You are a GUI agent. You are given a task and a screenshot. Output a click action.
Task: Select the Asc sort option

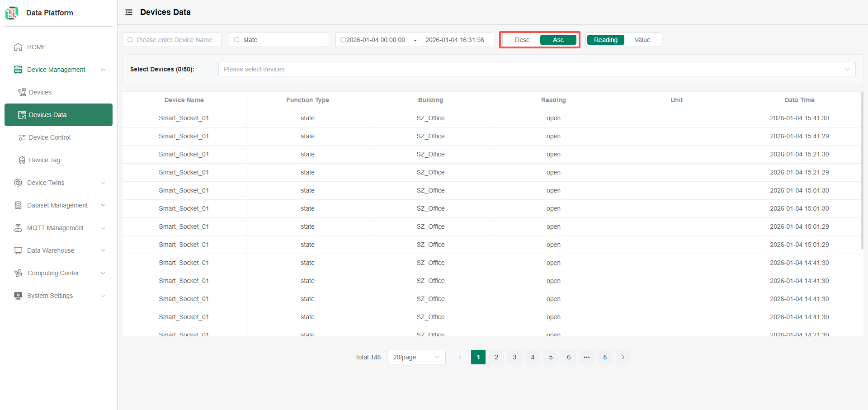click(x=558, y=40)
